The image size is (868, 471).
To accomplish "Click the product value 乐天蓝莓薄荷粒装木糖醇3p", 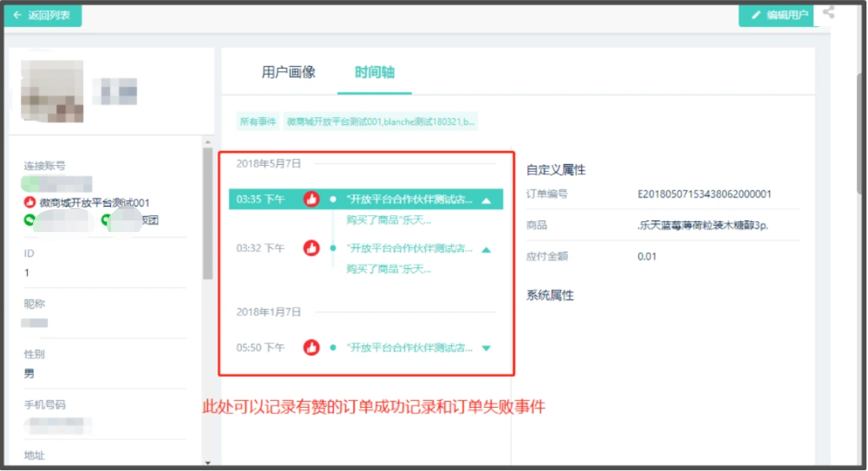I will point(702,225).
